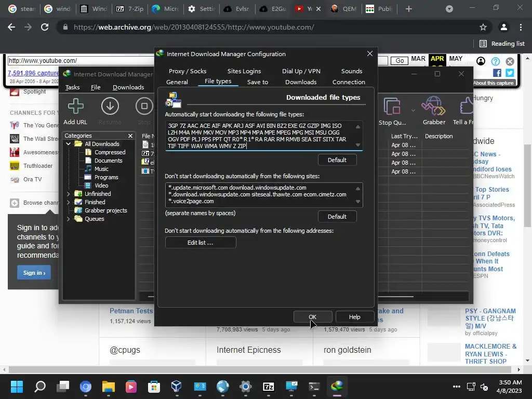This screenshot has width=532, height=399.
Task: Select the Compressed category folder
Action: pyautogui.click(x=110, y=152)
